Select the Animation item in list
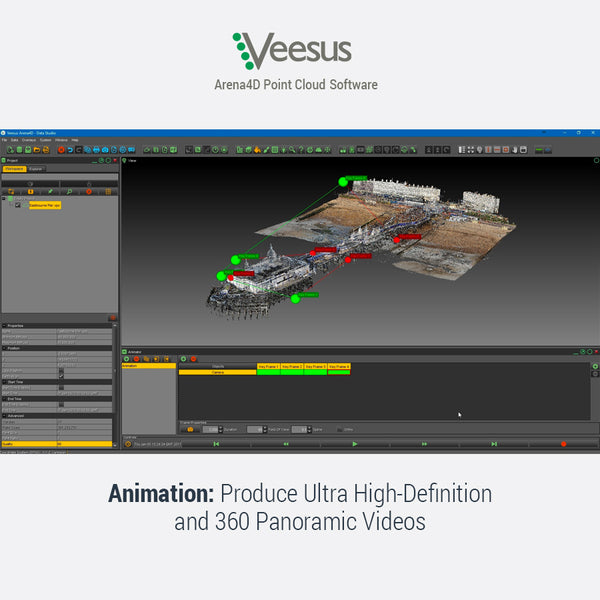Viewport: 600px width, 600px height. tap(130, 366)
